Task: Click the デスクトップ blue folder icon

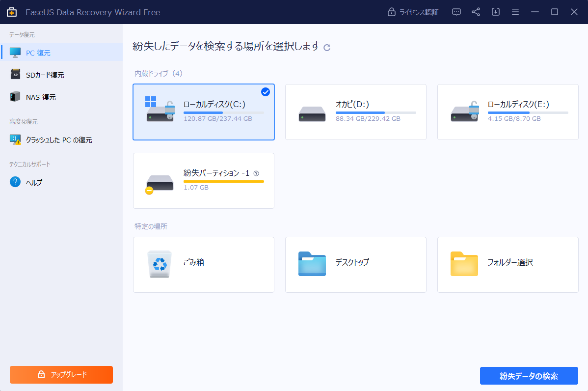Action: coord(312,264)
